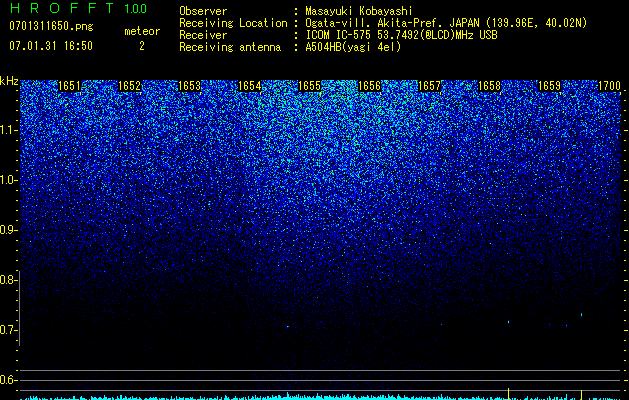Click the 0.7 kHz frequency label
The image size is (629, 400).
[7, 330]
